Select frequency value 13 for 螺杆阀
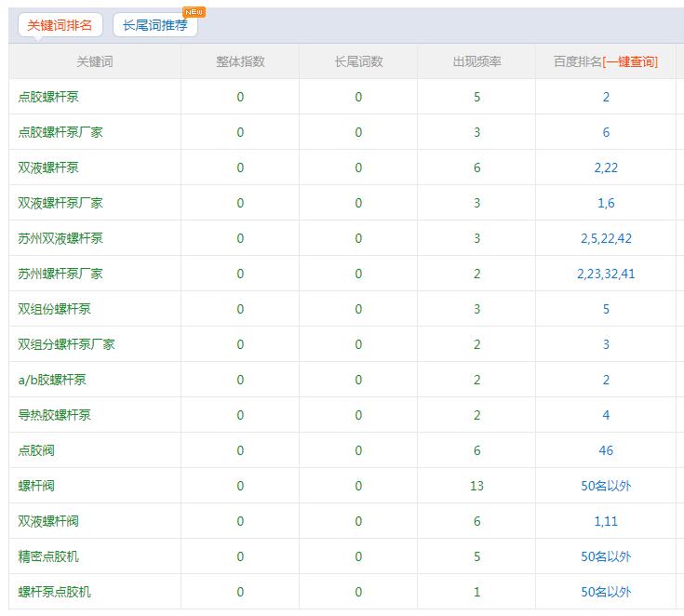The image size is (684, 616). [476, 486]
